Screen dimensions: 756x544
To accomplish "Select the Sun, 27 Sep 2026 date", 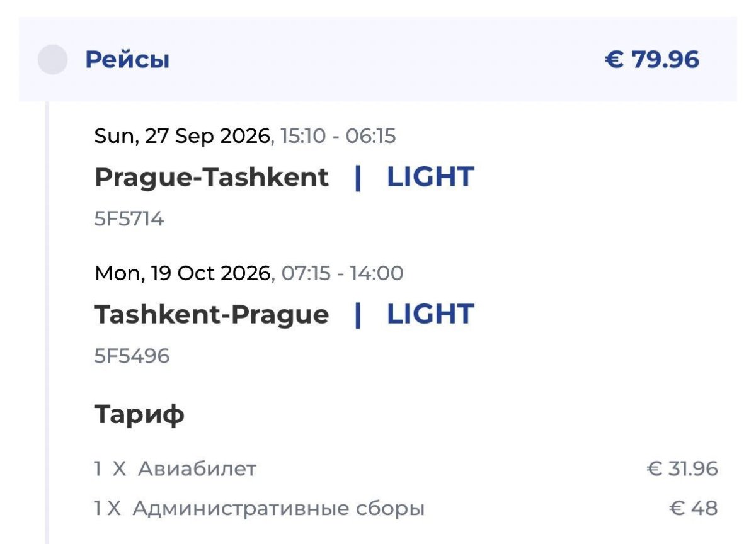I will (x=181, y=136).
